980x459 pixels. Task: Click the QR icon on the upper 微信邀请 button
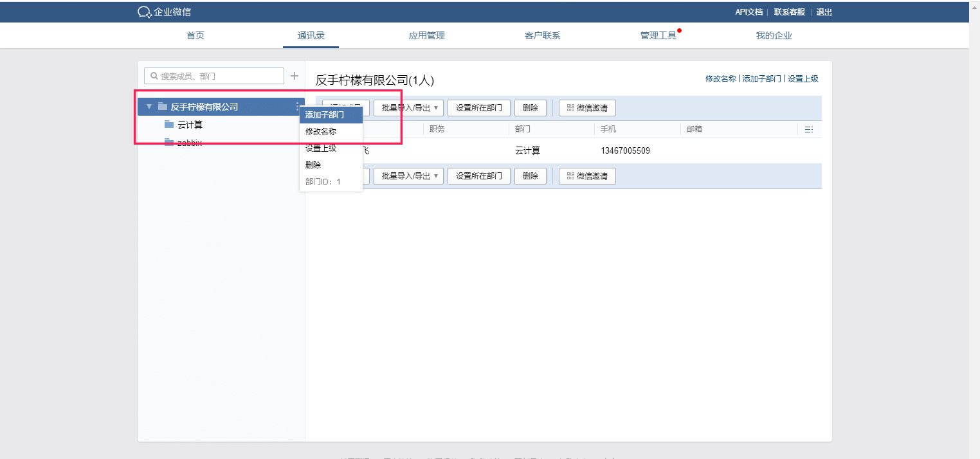(570, 107)
